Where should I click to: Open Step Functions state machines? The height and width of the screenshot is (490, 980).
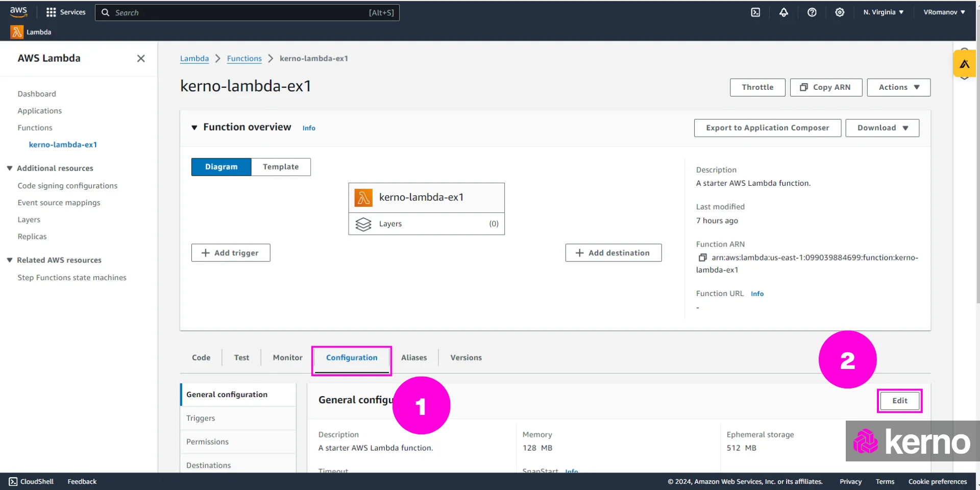tap(72, 278)
